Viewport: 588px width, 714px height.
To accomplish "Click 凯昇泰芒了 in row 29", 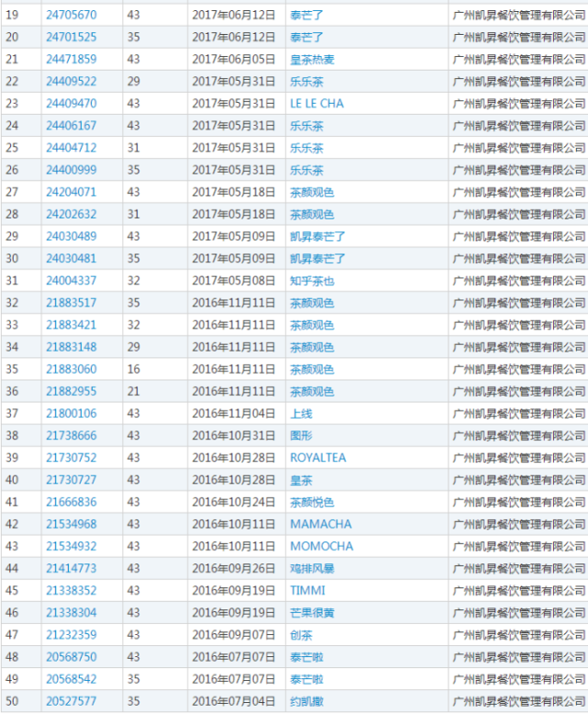I will [317, 237].
